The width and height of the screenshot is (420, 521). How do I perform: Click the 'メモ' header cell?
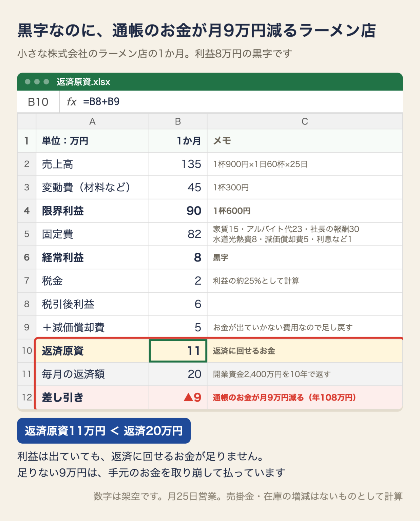pos(305,141)
